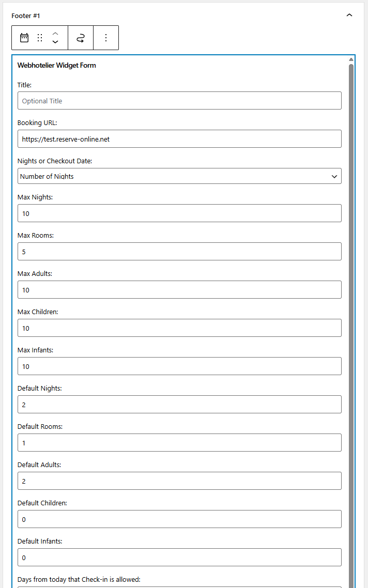Click the Footer #1 header title

click(25, 16)
